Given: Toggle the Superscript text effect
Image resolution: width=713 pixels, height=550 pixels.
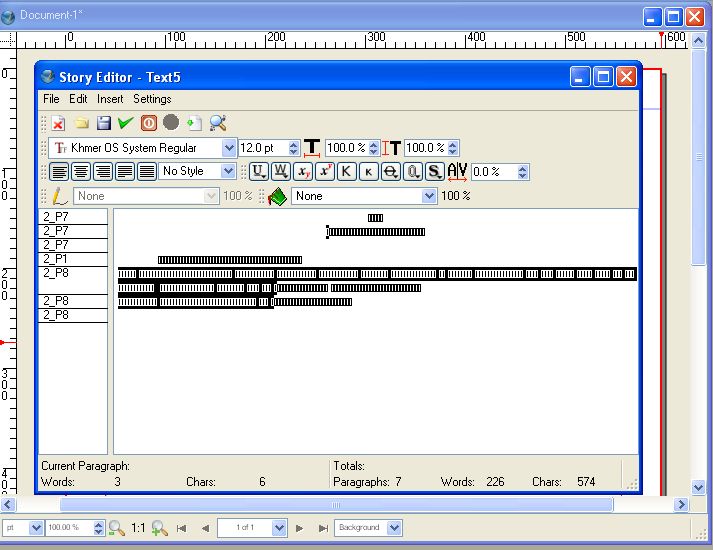Looking at the screenshot, I should [x=325, y=172].
